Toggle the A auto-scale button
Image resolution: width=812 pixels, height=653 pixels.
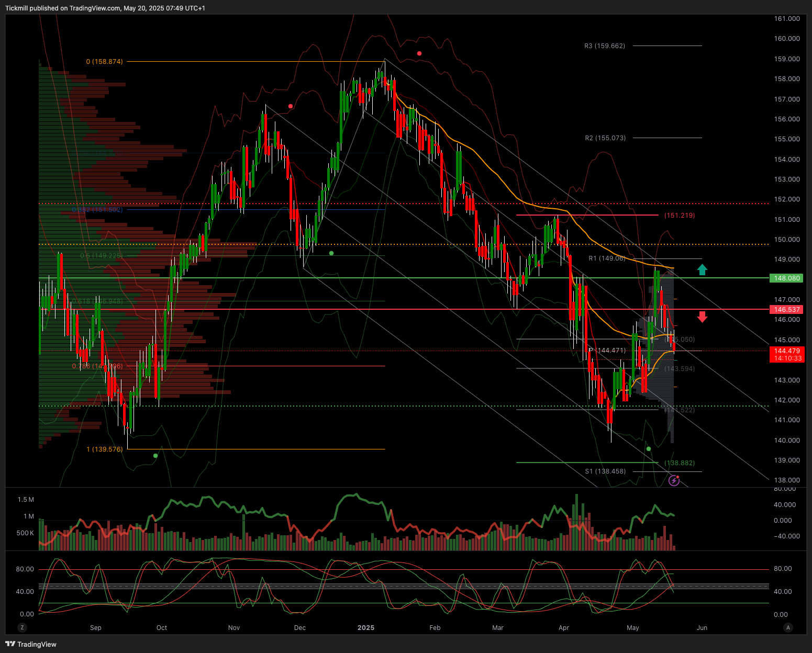click(788, 627)
